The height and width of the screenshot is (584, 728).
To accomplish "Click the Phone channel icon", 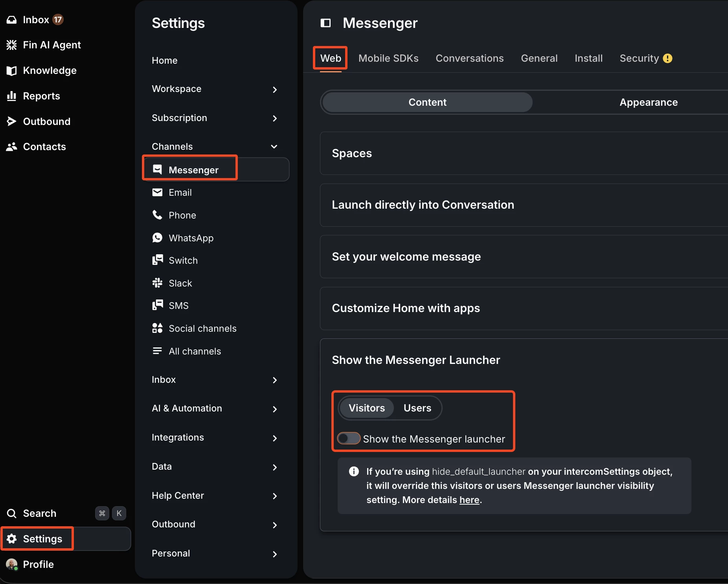I will [157, 215].
